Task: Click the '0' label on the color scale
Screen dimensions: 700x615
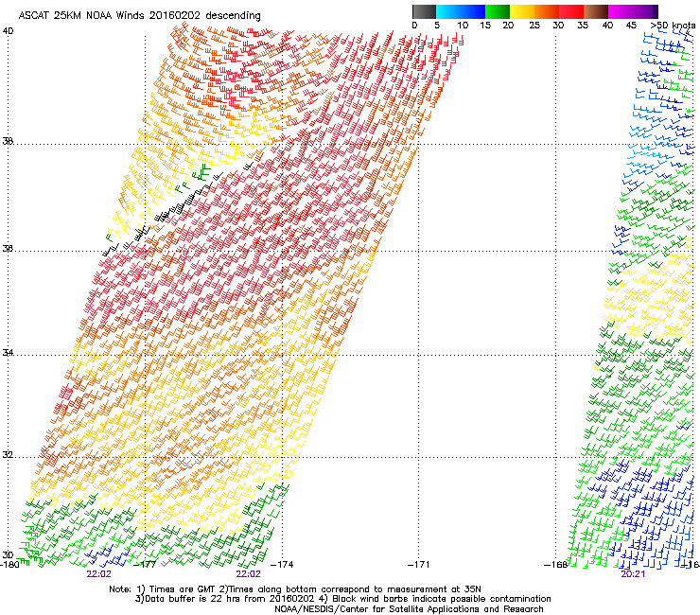Action: pyautogui.click(x=414, y=26)
